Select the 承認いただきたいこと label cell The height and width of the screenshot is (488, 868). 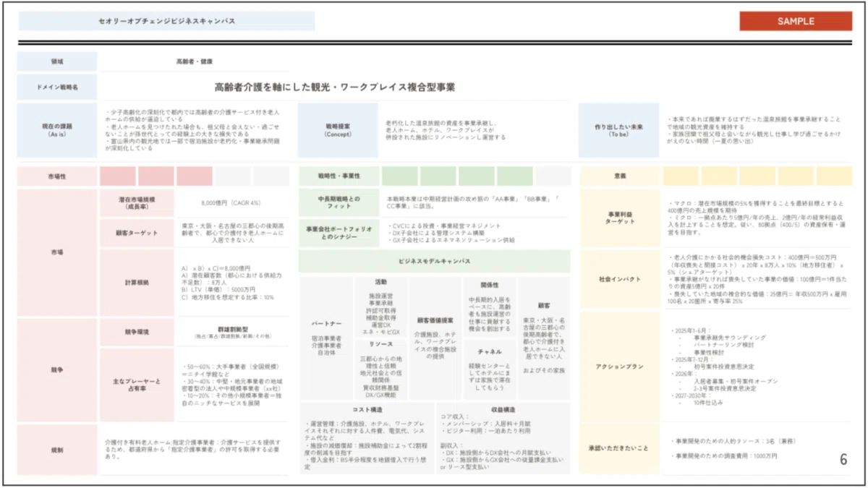point(619,449)
